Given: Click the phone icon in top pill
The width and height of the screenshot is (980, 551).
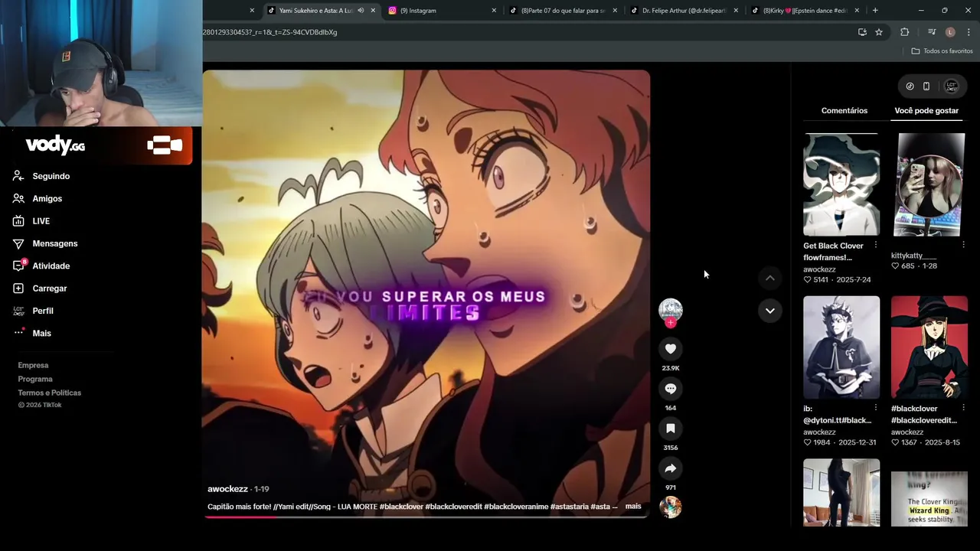Looking at the screenshot, I should [x=926, y=86].
